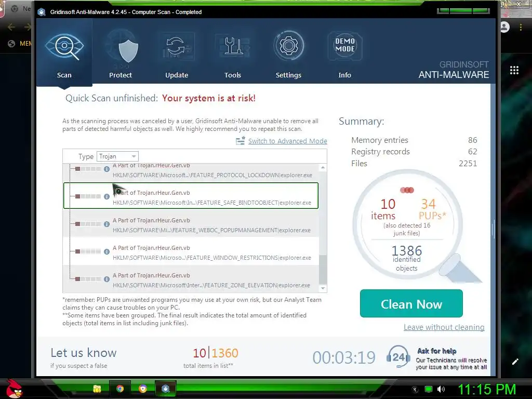This screenshot has width=532, height=399.
Task: Click the browser forward arrow
Action: tap(28, 27)
